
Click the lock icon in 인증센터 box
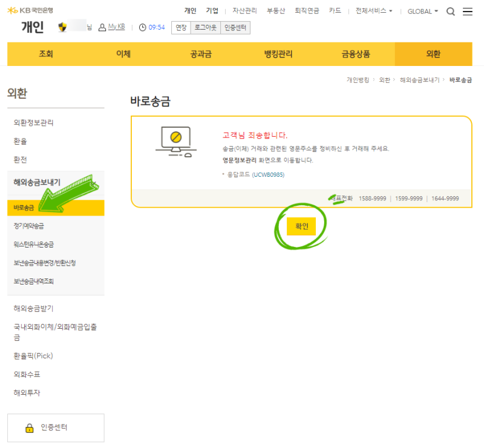coord(29,428)
